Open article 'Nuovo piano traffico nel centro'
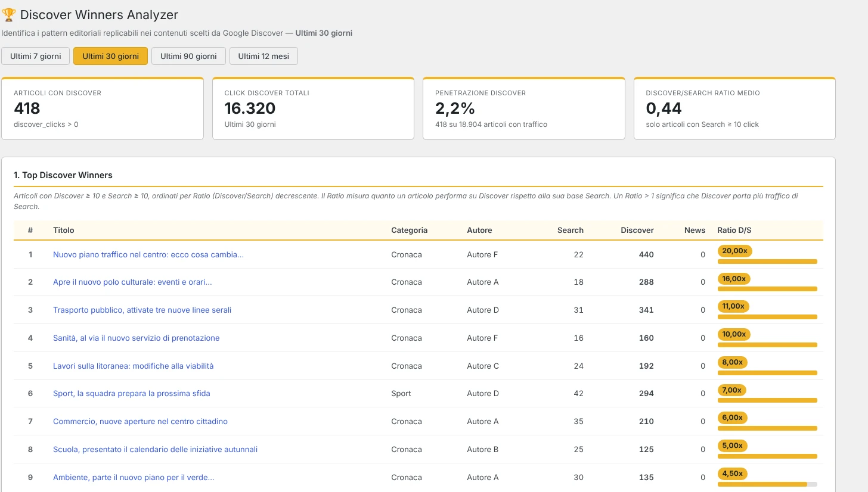The height and width of the screenshot is (492, 868). pyautogui.click(x=148, y=254)
